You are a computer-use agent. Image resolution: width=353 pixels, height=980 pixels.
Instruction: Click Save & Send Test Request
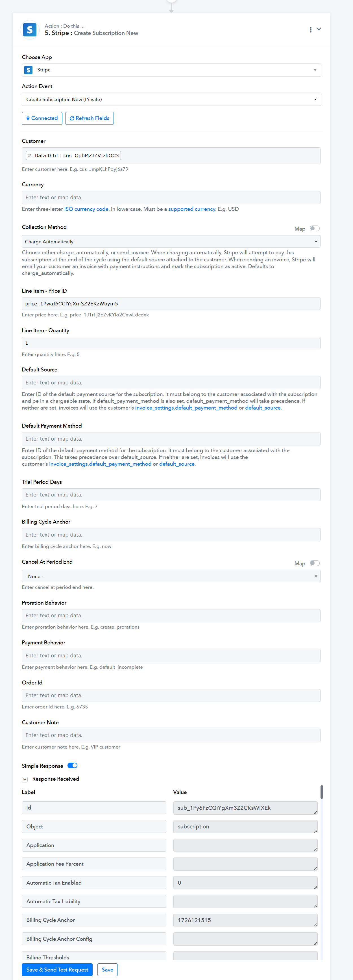click(x=57, y=970)
